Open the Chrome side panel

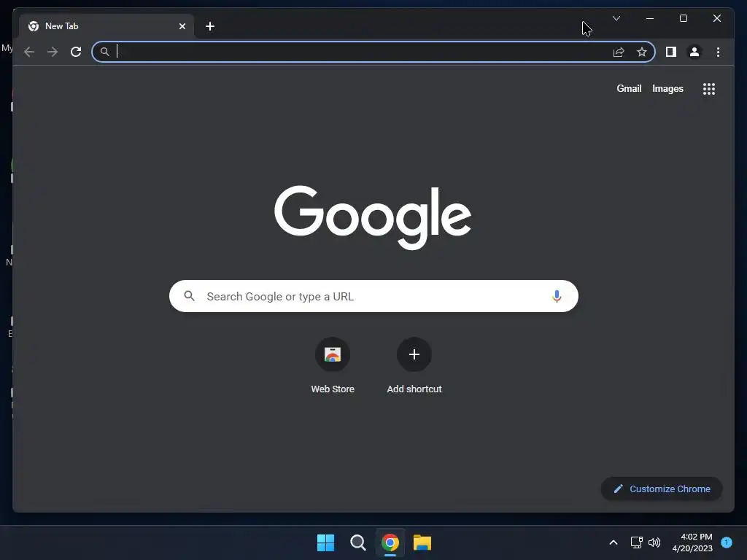[671, 52]
